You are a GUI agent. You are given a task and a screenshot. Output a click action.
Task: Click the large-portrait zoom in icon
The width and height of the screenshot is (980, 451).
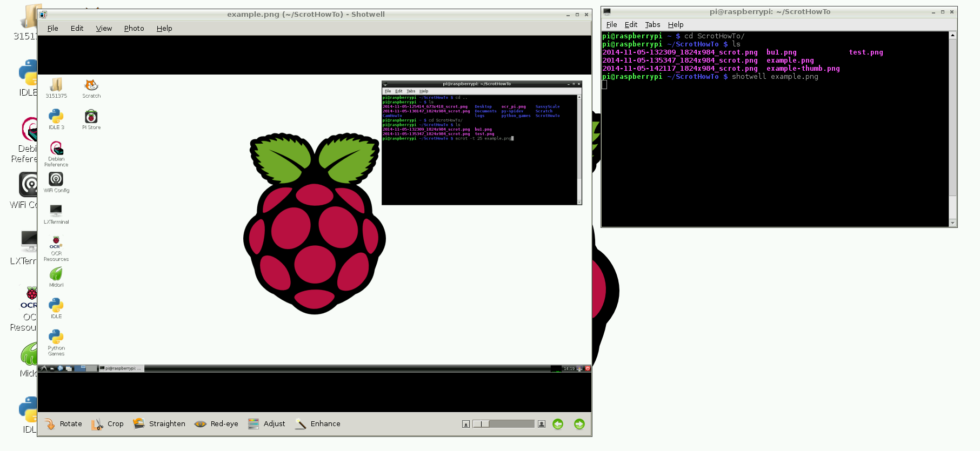coord(542,424)
